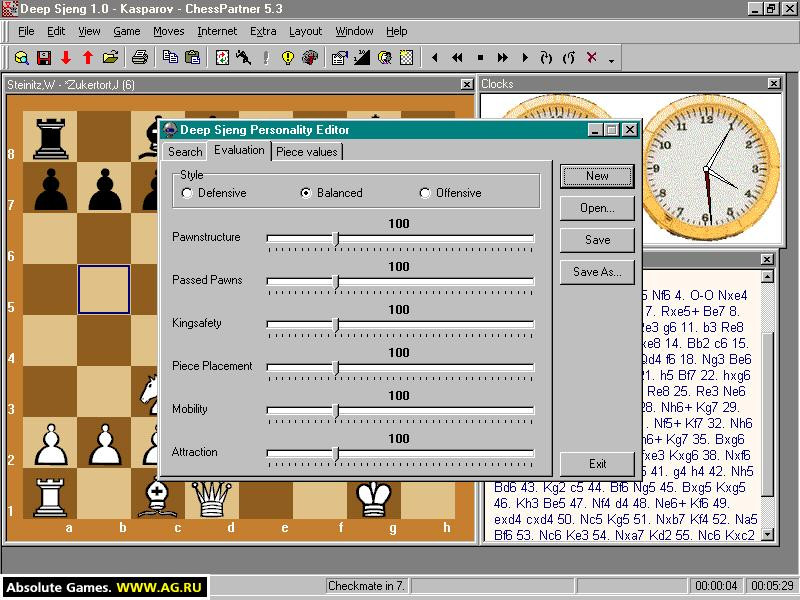Click the black rook on a8
The height and width of the screenshot is (600, 800).
click(x=50, y=138)
